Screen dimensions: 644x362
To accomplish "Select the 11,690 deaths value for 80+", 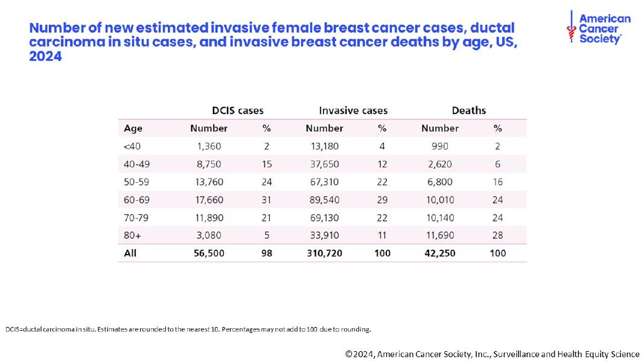I will 440,235.
